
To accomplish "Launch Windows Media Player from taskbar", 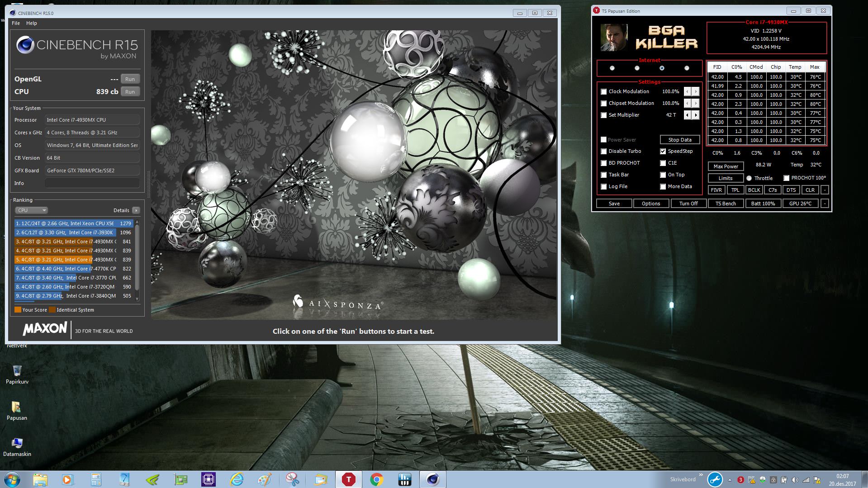I will (67, 479).
